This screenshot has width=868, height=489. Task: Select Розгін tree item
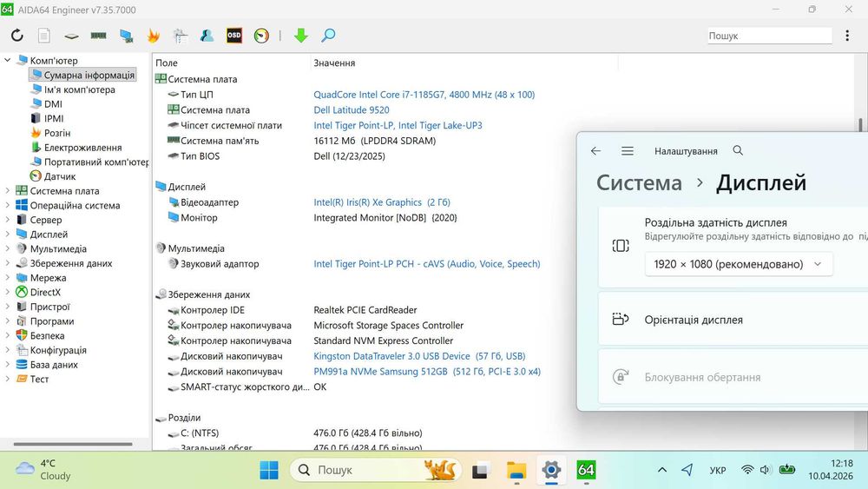point(57,133)
